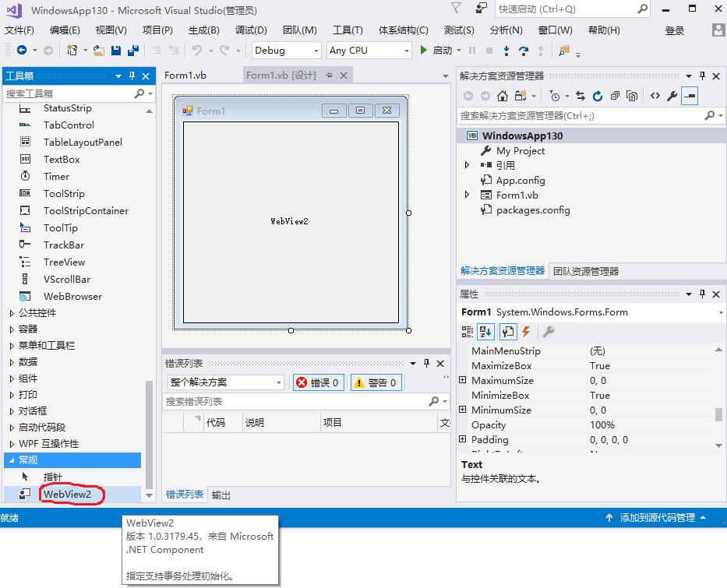This screenshot has height=588, width=727.
Task: Expand the Common Controls toolbox group
Action: click(x=12, y=313)
